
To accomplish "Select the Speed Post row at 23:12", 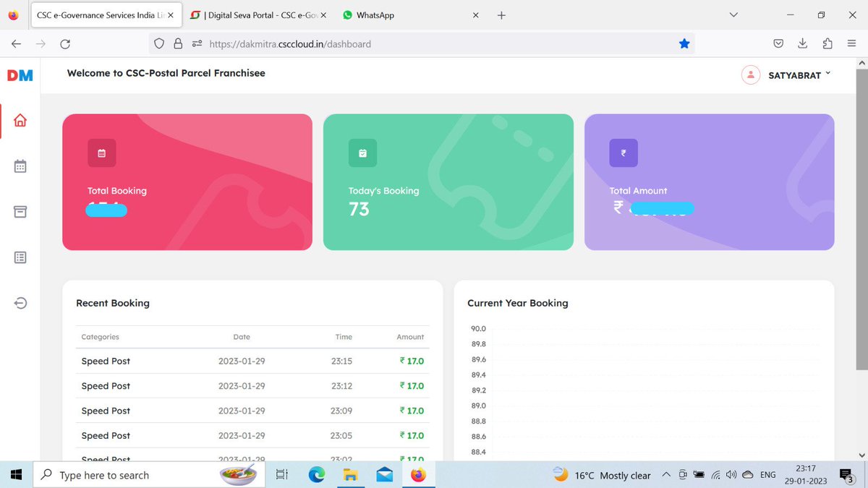I will click(x=252, y=386).
